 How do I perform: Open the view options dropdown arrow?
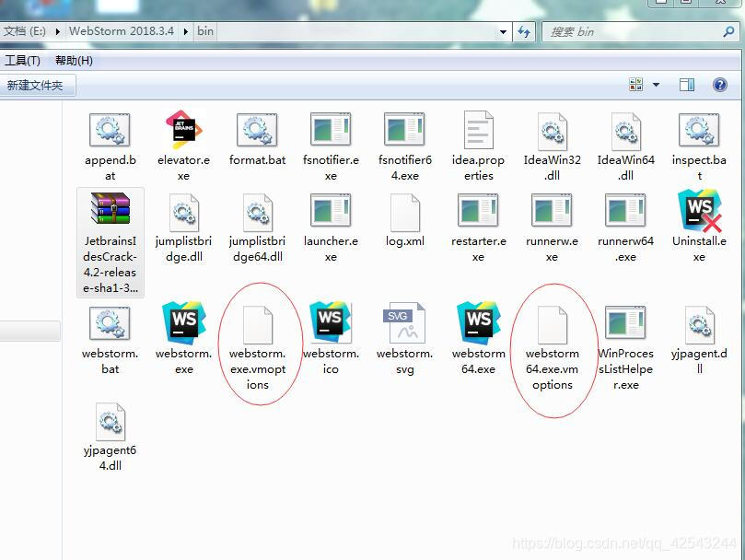[657, 85]
